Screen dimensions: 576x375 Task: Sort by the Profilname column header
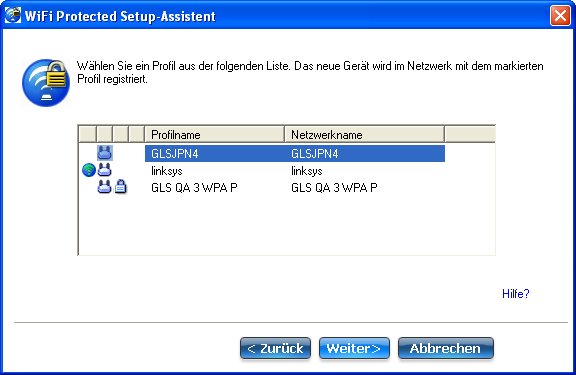(215, 134)
